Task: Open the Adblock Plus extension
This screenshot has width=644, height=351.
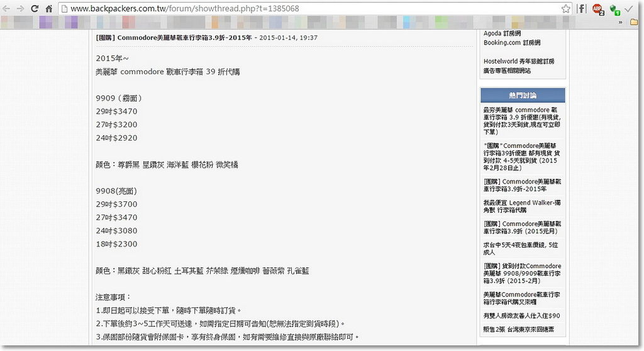Action: click(597, 9)
